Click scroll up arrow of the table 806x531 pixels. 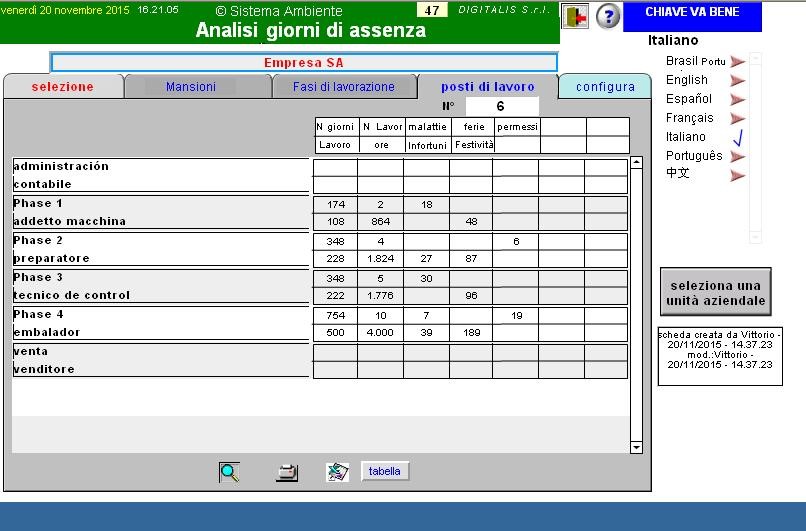pyautogui.click(x=636, y=162)
